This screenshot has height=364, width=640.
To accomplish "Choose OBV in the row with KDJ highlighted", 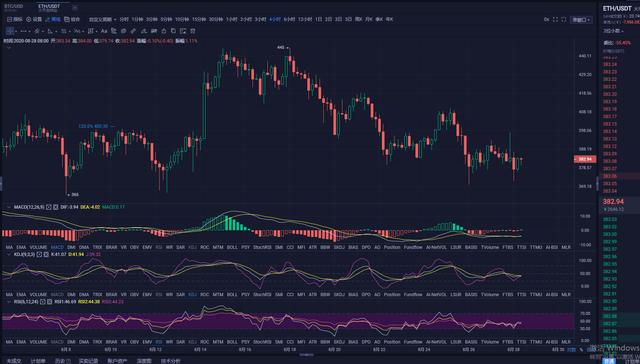I will point(135,294).
